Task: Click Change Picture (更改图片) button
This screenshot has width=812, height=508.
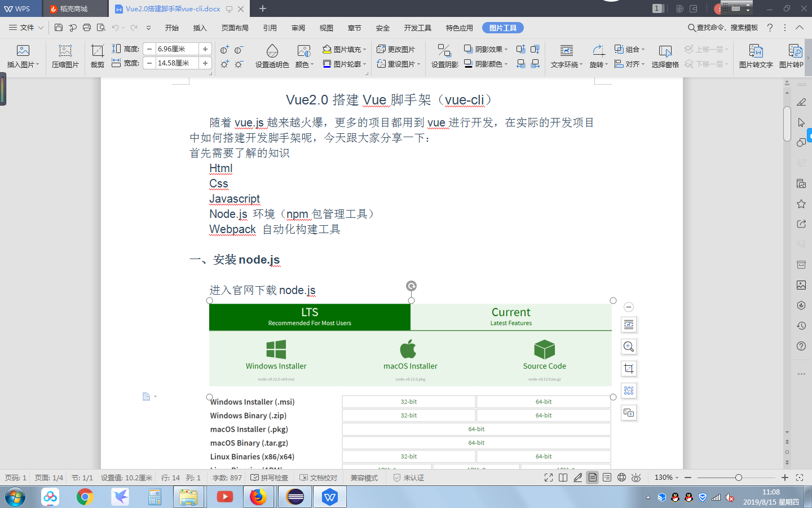Action: click(x=396, y=49)
